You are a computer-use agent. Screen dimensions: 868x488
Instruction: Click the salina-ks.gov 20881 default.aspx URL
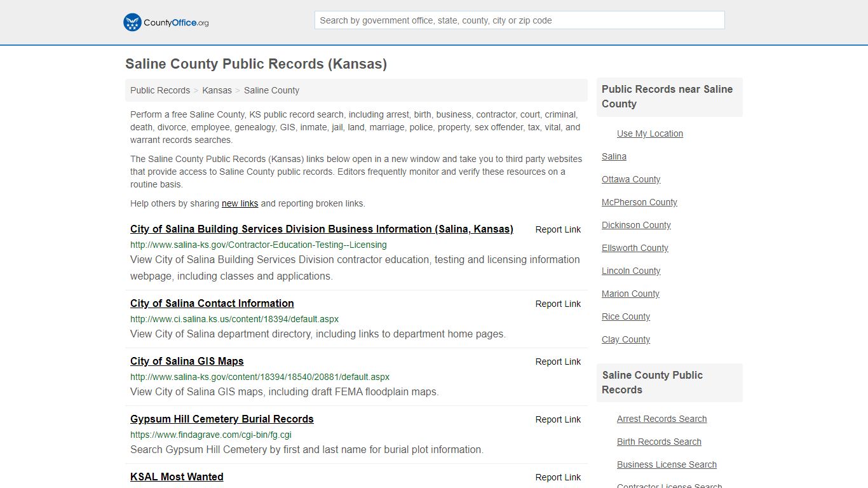click(260, 377)
